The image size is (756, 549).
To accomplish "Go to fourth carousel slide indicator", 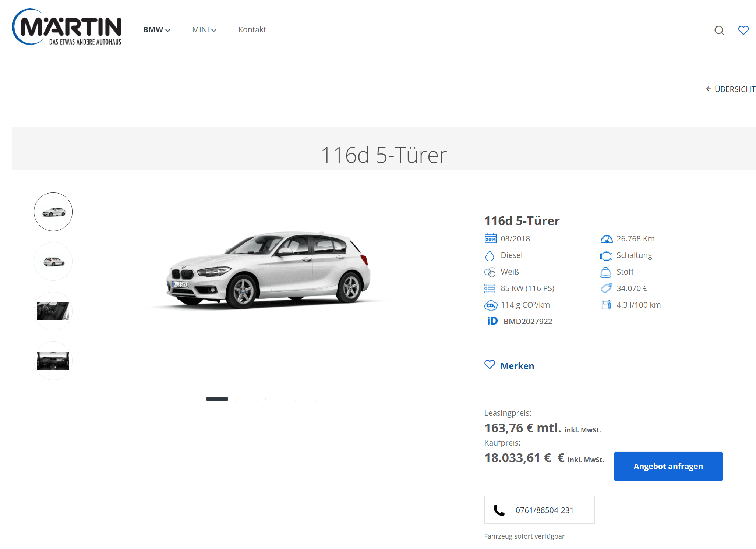I will point(305,399).
